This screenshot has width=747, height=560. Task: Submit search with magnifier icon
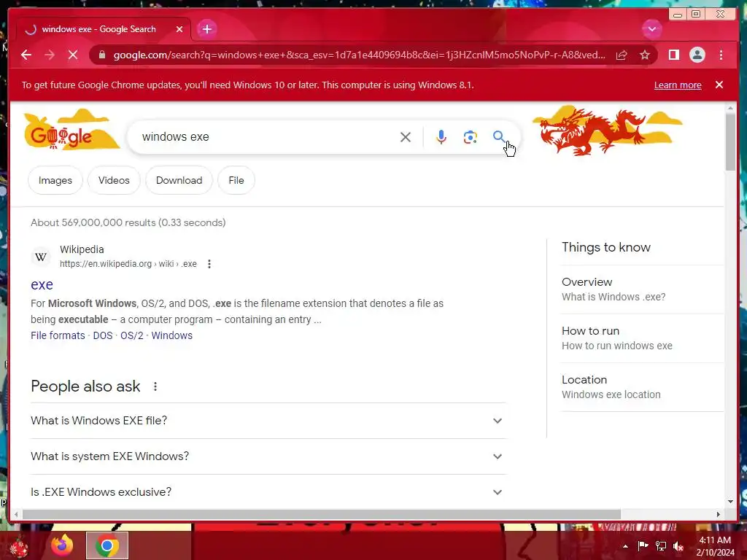[x=498, y=137]
